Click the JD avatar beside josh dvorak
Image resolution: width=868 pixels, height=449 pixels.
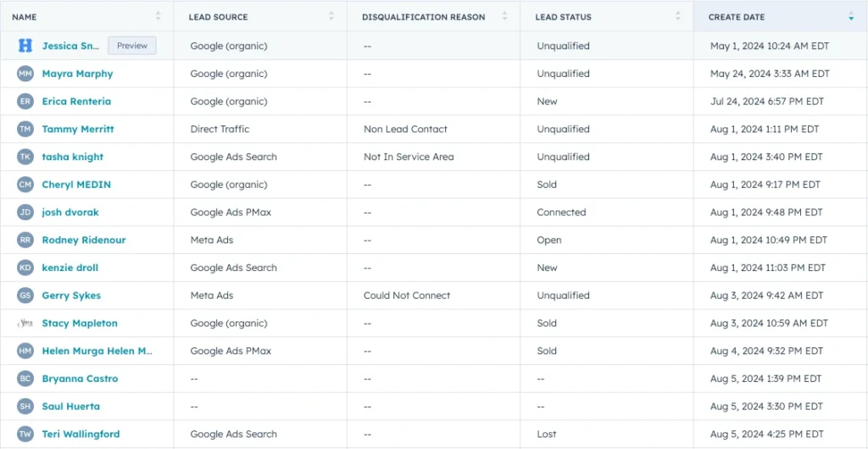click(x=25, y=213)
